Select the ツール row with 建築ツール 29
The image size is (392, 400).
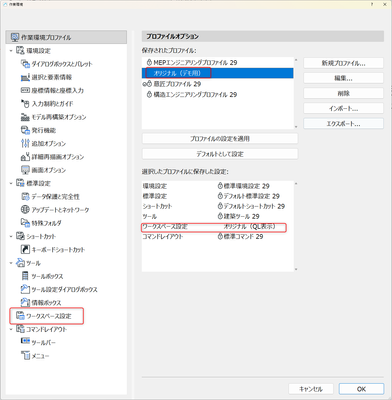[x=218, y=216]
